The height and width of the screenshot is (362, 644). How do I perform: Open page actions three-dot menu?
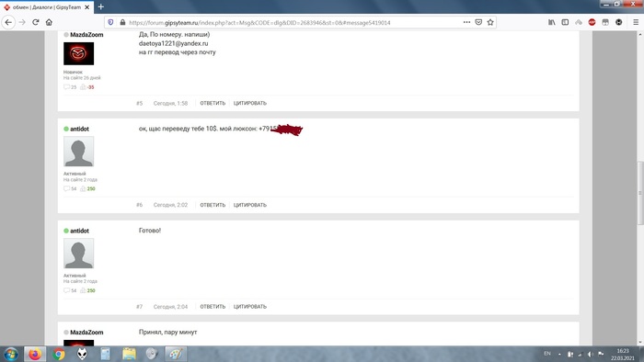[466, 22]
